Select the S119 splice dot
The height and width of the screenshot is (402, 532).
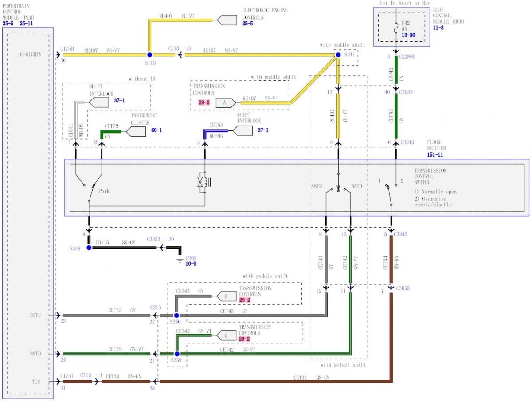click(x=149, y=55)
